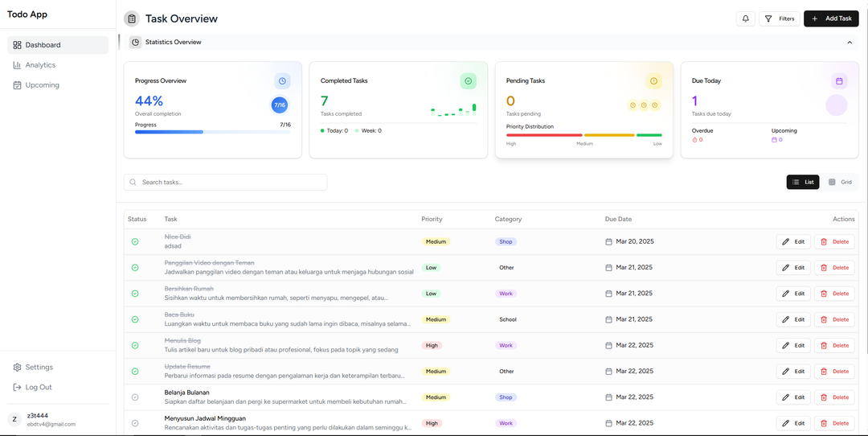This screenshot has width=868, height=436.
Task: Click the red High priority distribution bar
Action: [544, 135]
